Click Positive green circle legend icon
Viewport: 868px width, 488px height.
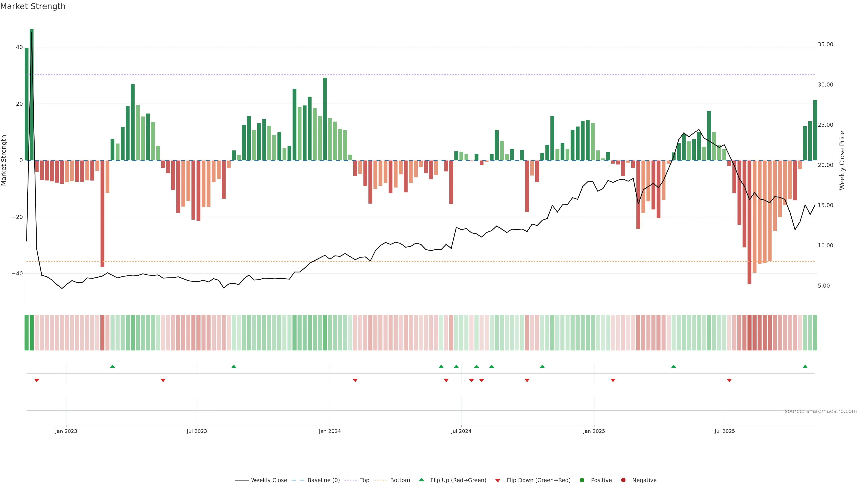tap(582, 480)
